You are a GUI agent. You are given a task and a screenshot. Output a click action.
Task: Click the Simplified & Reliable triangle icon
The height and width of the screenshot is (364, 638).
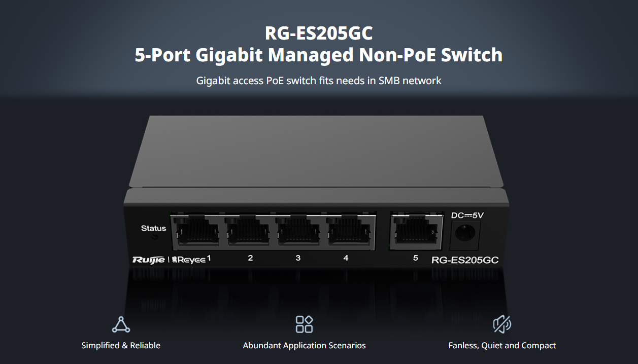tap(121, 324)
